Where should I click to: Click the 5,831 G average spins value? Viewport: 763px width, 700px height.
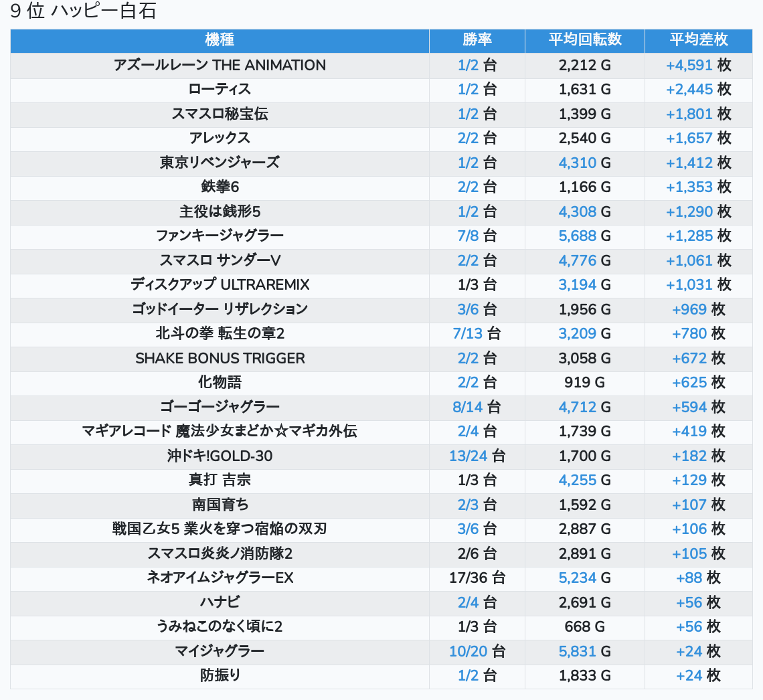pos(585,651)
